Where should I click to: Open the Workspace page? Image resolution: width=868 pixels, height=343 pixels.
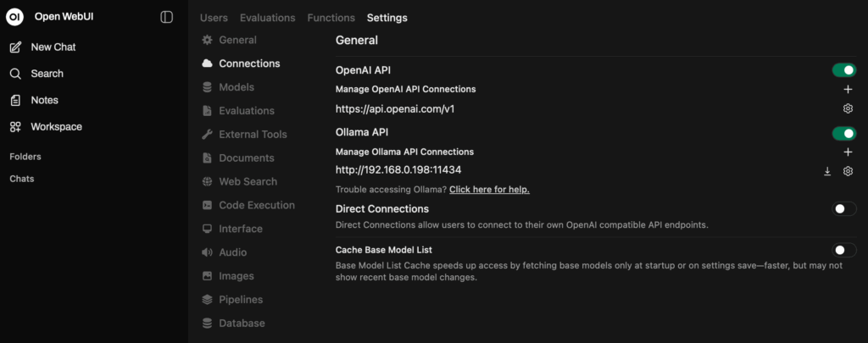pyautogui.click(x=56, y=127)
